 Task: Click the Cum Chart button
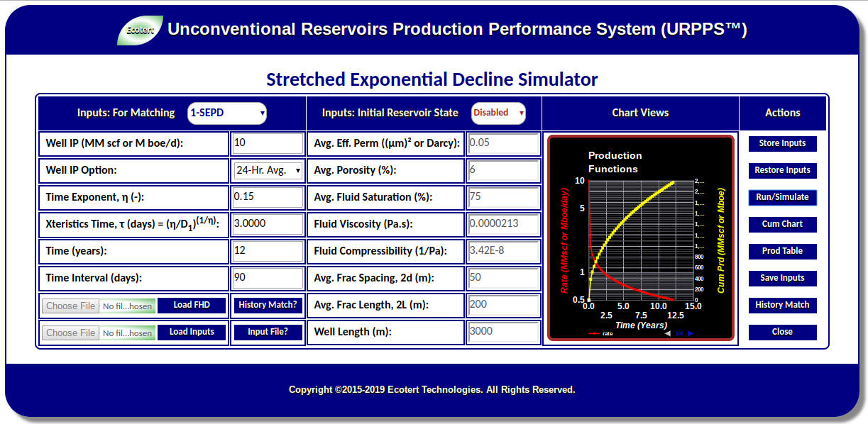[x=782, y=224]
